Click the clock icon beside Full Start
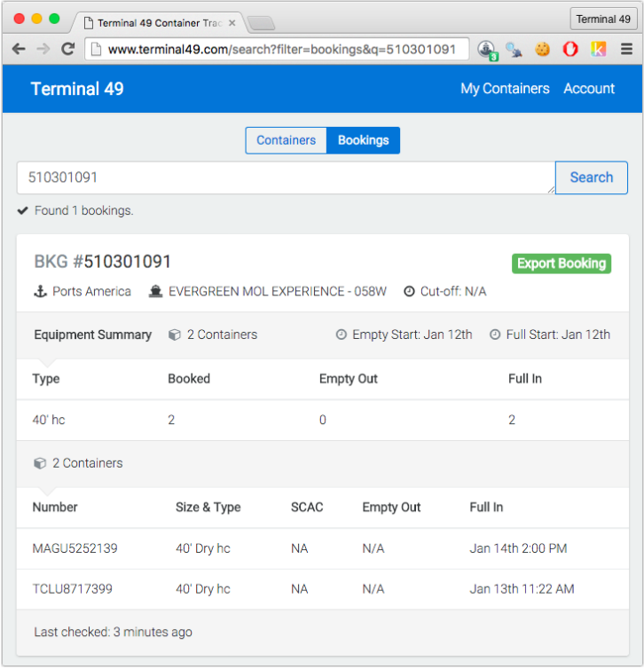 tap(495, 334)
